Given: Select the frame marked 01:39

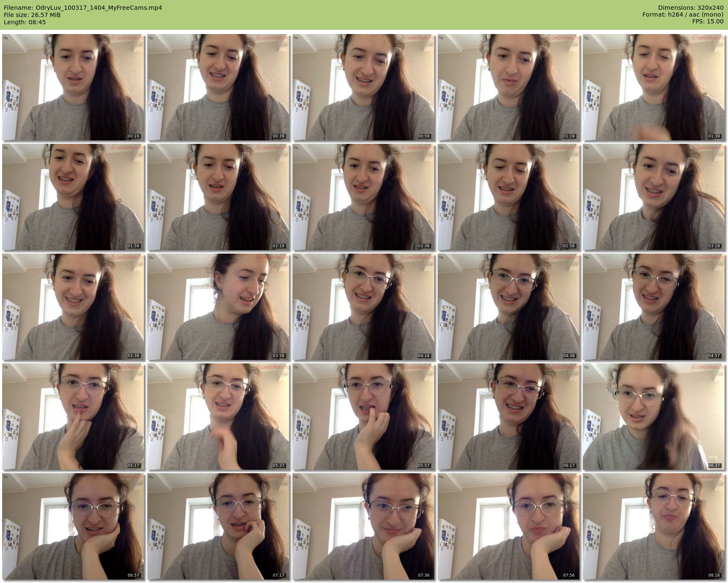Looking at the screenshot, I should [654, 87].
